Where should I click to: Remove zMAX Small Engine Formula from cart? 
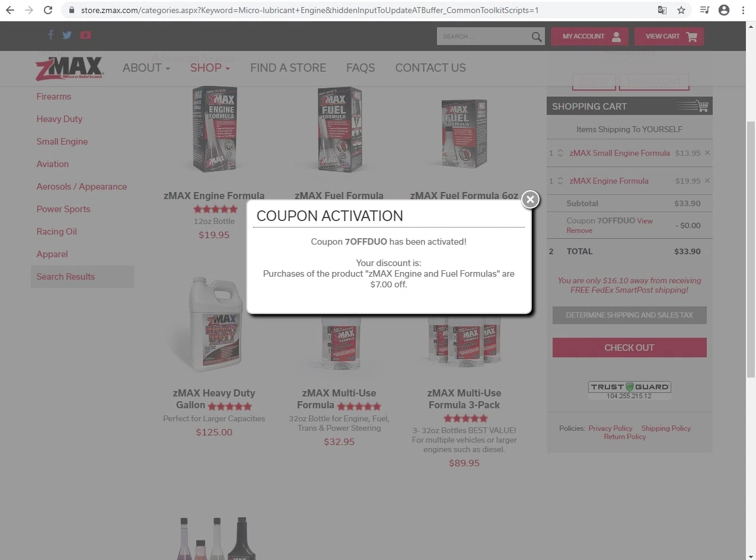pos(707,153)
